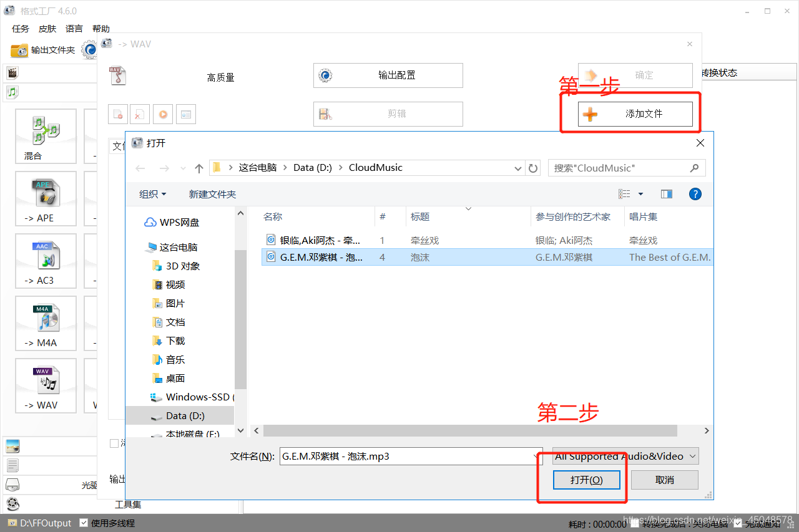
Task: Click the D:\FFOutput folder in status bar
Action: [x=39, y=523]
